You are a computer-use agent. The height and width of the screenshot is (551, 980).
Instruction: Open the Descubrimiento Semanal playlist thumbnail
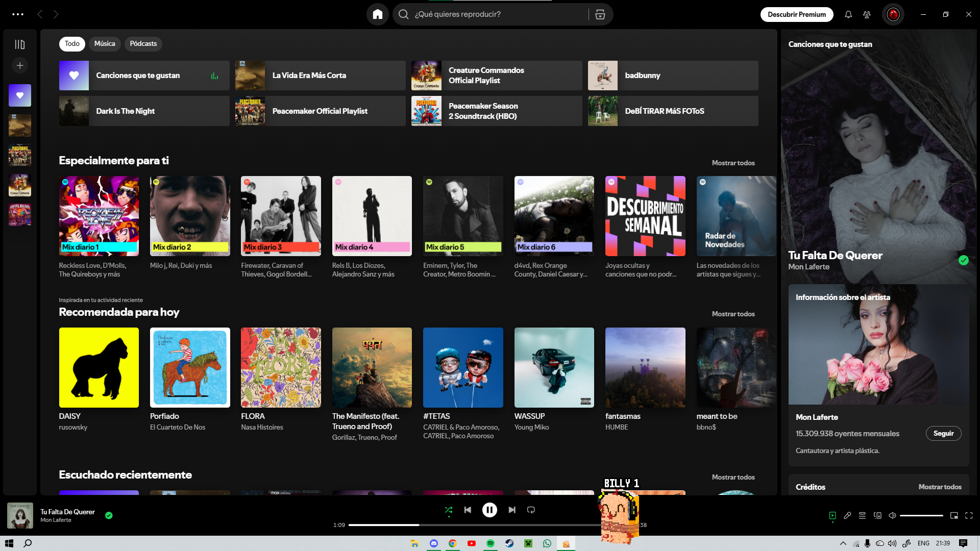[645, 216]
